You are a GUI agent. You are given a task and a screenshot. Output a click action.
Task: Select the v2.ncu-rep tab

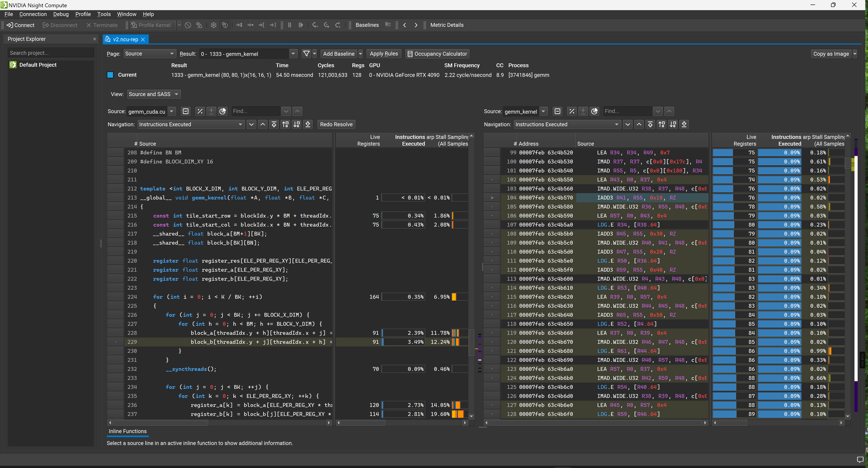tap(125, 39)
